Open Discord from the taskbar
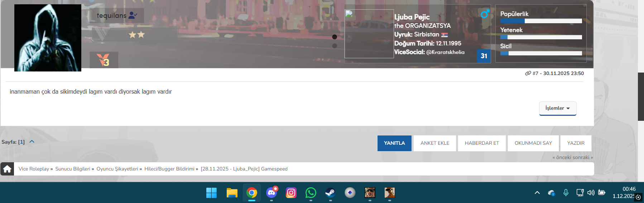644x203 pixels. [x=271, y=193]
